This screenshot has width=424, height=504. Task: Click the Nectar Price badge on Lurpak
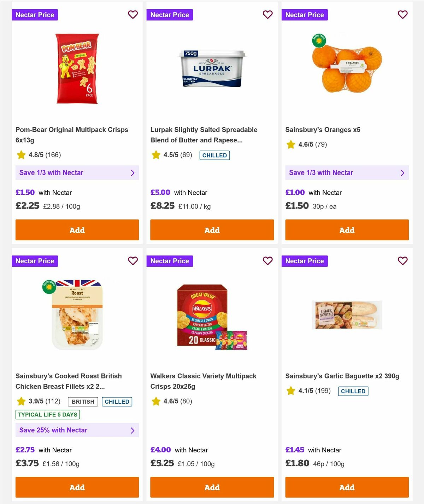170,14
